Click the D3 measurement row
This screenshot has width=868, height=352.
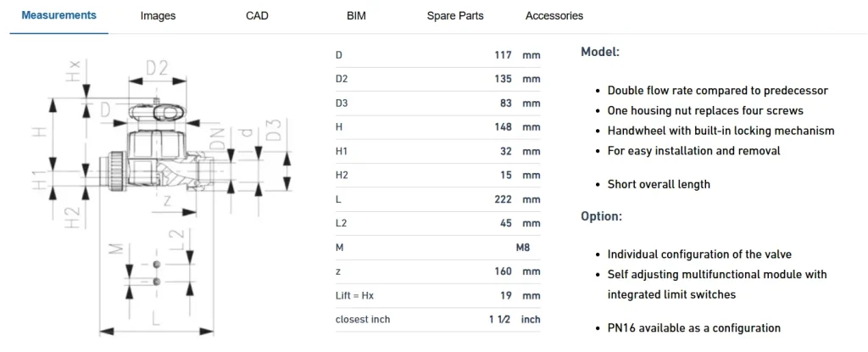tap(438, 103)
